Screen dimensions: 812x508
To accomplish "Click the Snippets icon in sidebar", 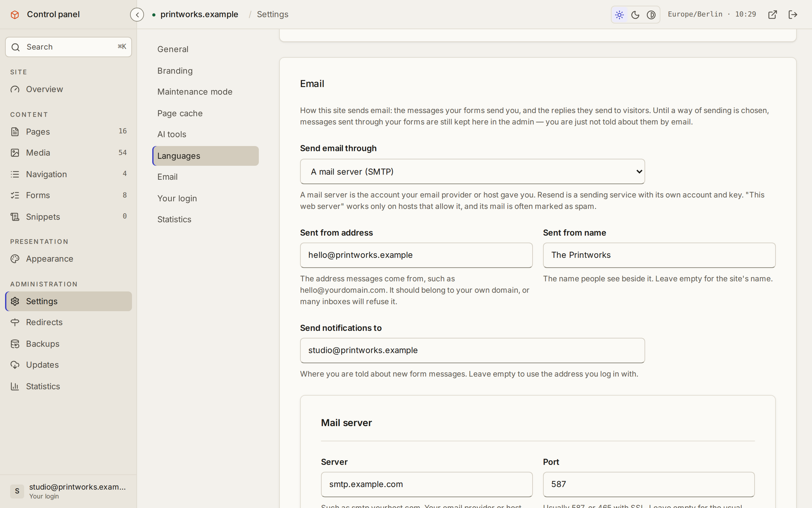I will pyautogui.click(x=15, y=217).
